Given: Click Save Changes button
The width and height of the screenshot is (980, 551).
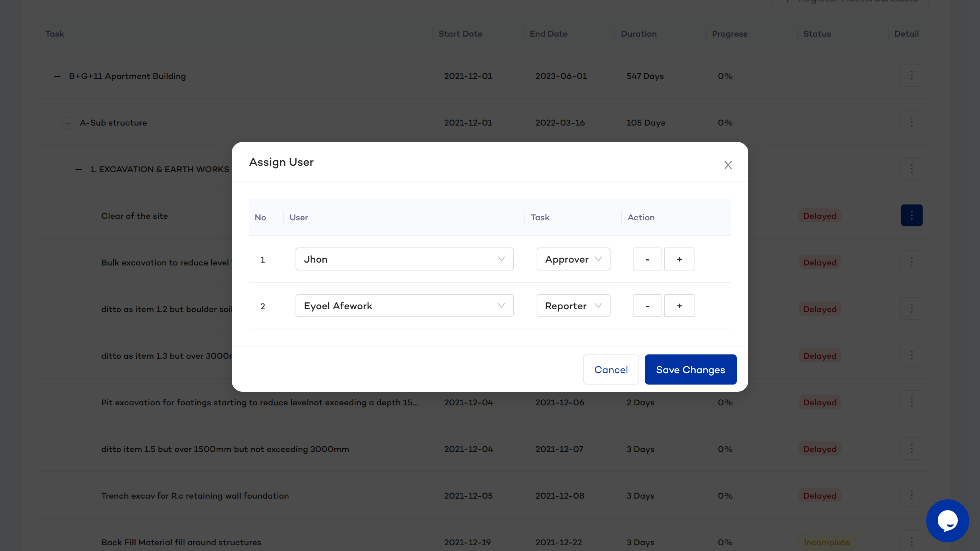Looking at the screenshot, I should click(690, 369).
